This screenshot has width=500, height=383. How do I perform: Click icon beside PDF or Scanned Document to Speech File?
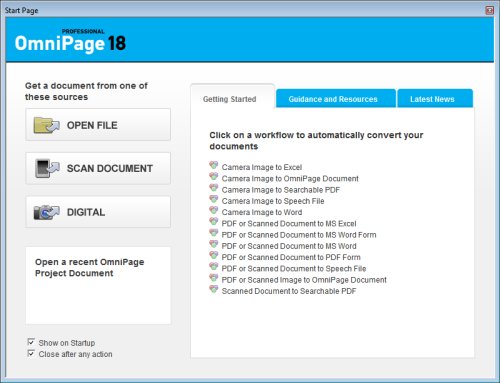213,267
